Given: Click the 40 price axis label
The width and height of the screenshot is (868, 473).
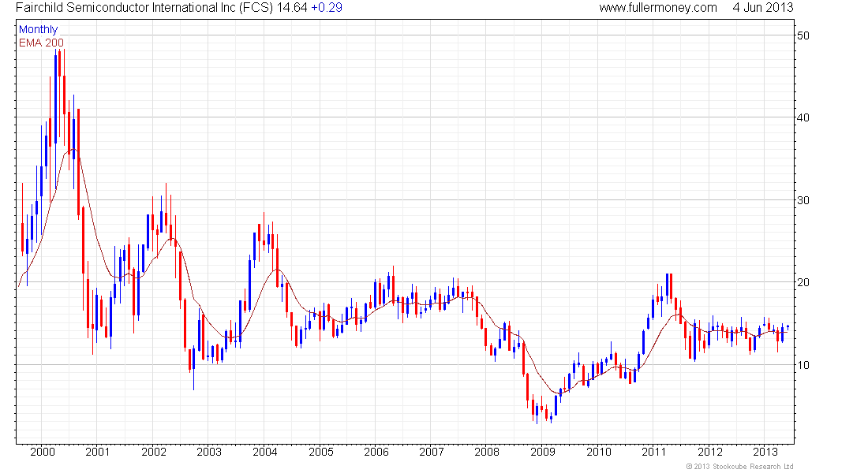Looking at the screenshot, I should click(803, 117).
